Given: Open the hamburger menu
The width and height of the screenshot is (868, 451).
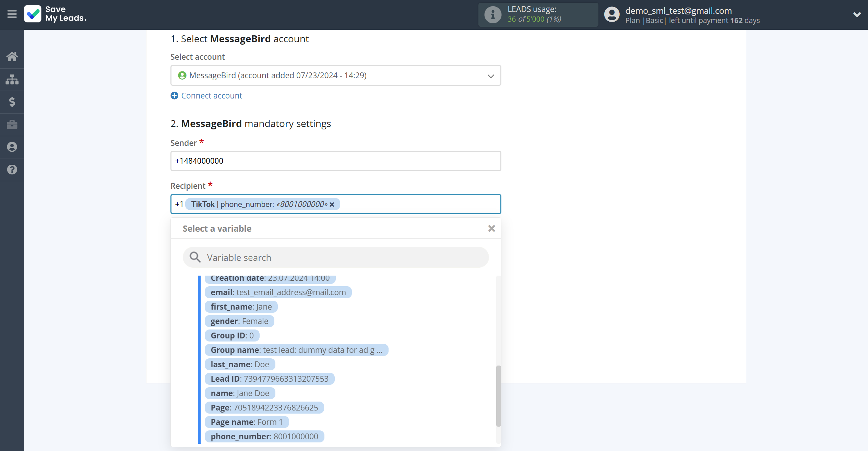Looking at the screenshot, I should click(x=12, y=14).
